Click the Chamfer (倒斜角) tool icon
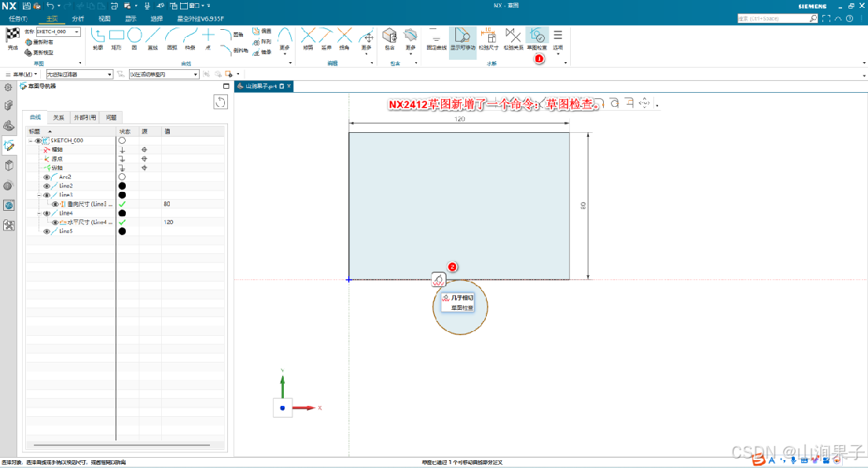The image size is (868, 468). tap(226, 50)
